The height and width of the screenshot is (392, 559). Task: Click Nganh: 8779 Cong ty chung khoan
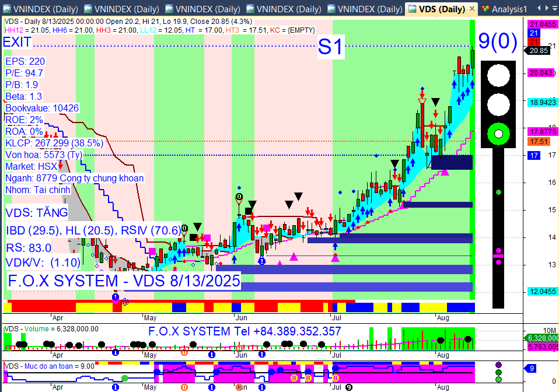[x=75, y=178]
